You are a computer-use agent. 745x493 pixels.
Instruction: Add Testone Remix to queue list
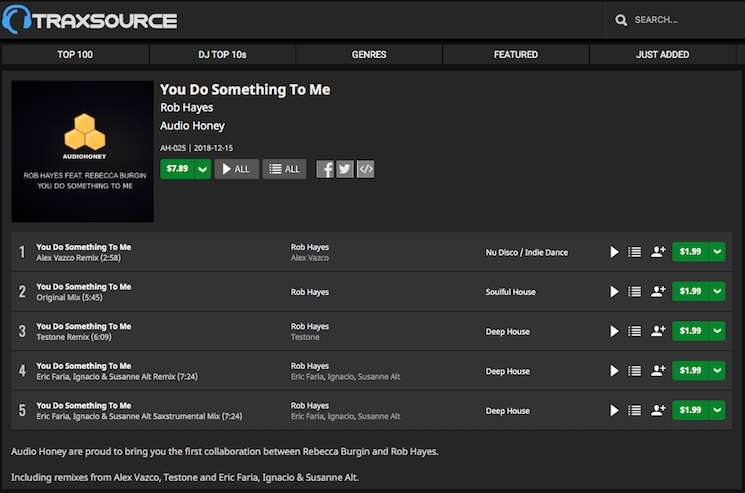[x=634, y=331]
